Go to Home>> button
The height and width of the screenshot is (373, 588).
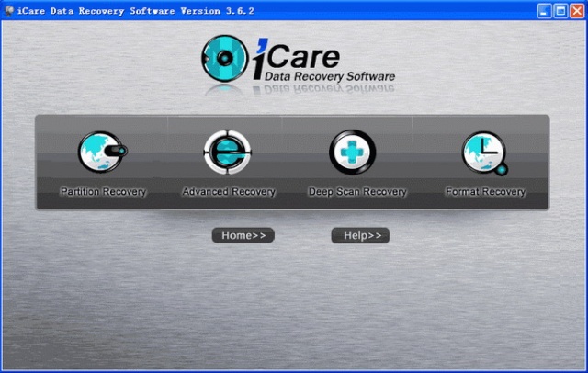243,235
